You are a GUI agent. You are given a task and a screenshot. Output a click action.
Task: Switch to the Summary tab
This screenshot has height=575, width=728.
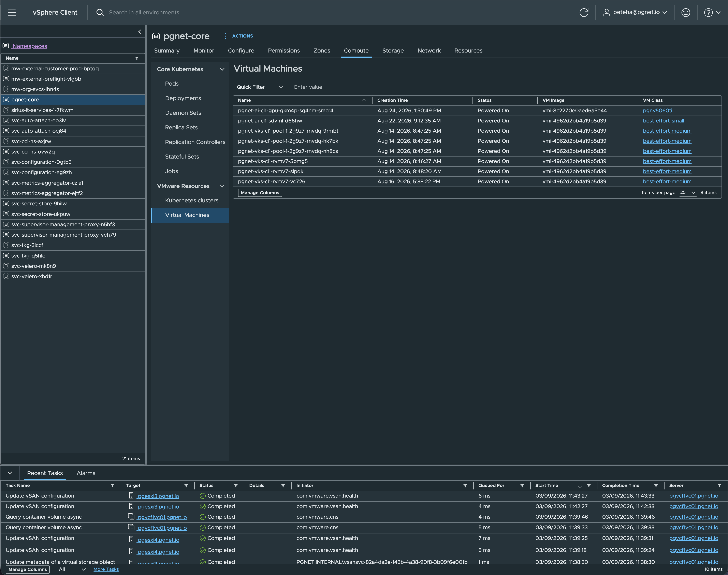coord(167,50)
